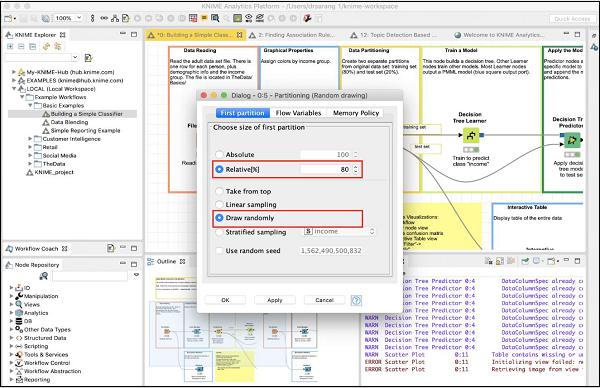Expand all in KNIME Explorer
Viewport: 600px width, 388px height.
pyautogui.click(x=10, y=46)
